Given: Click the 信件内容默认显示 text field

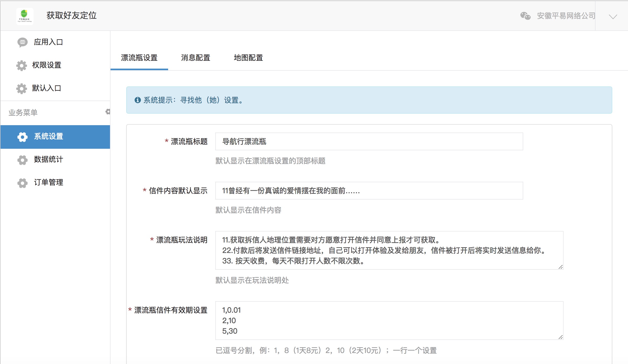Looking at the screenshot, I should [369, 191].
